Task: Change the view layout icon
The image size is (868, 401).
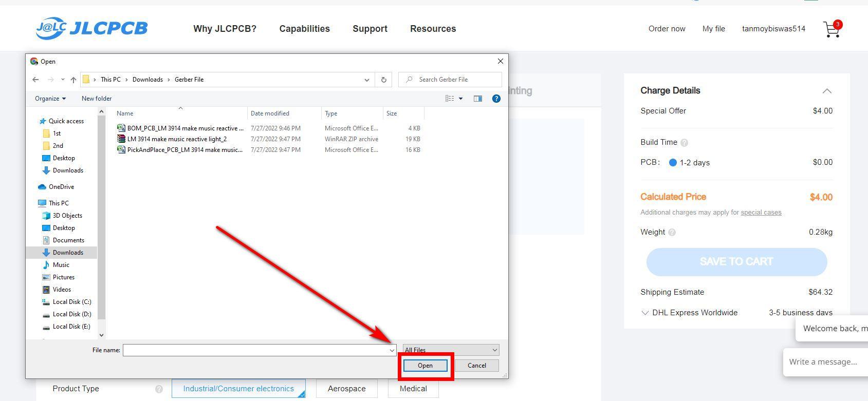Action: (450, 99)
